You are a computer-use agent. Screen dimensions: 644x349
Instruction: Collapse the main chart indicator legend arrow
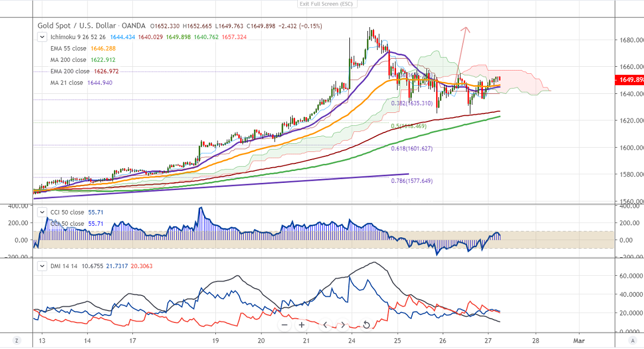[x=42, y=37]
